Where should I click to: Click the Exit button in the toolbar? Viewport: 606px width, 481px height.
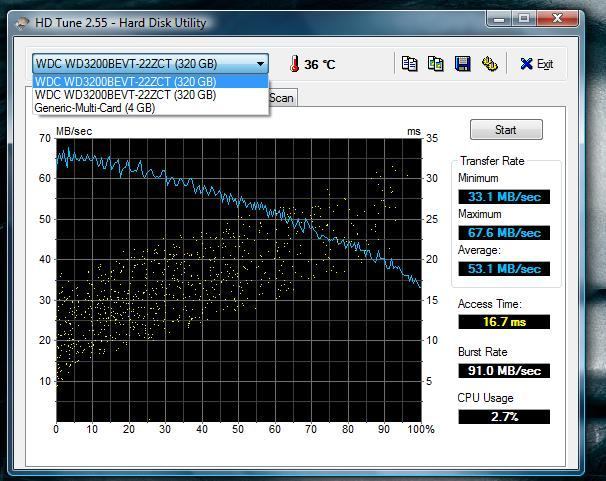[537, 64]
